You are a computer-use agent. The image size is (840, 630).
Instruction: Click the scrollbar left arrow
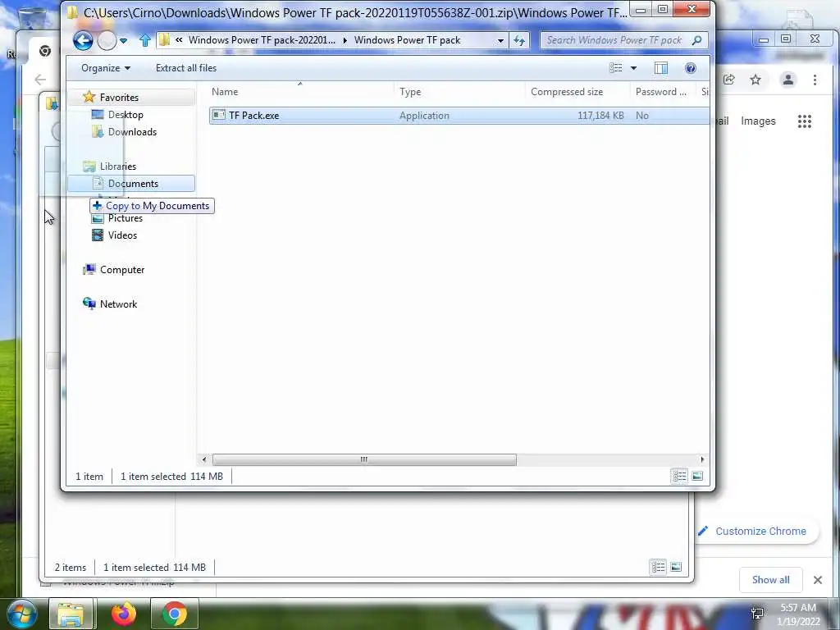pyautogui.click(x=204, y=459)
